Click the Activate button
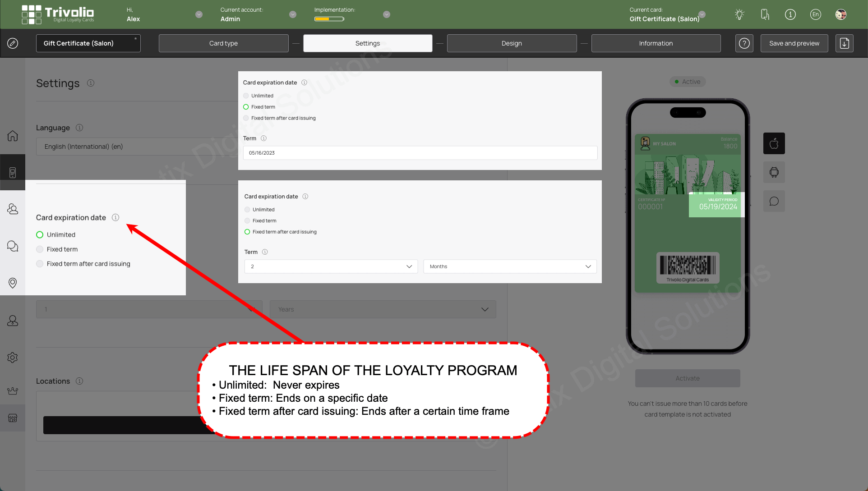 click(x=688, y=378)
